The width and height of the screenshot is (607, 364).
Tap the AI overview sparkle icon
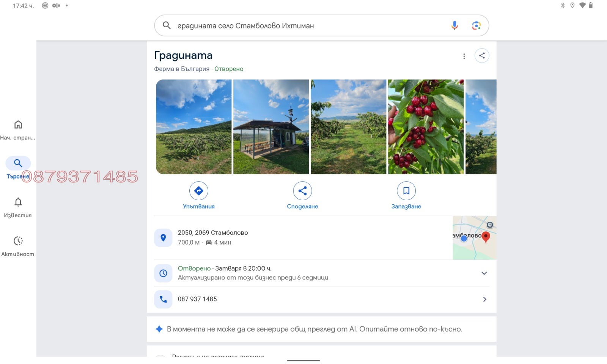[x=159, y=329]
